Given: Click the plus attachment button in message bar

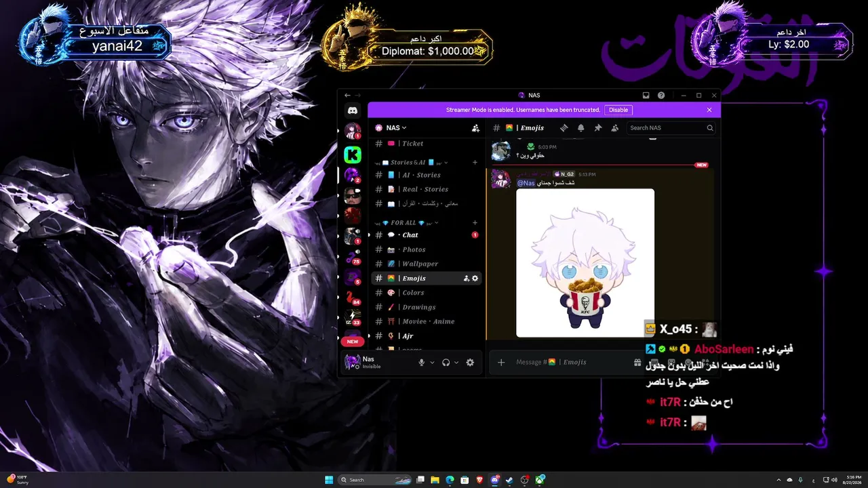Looking at the screenshot, I should [501, 363].
